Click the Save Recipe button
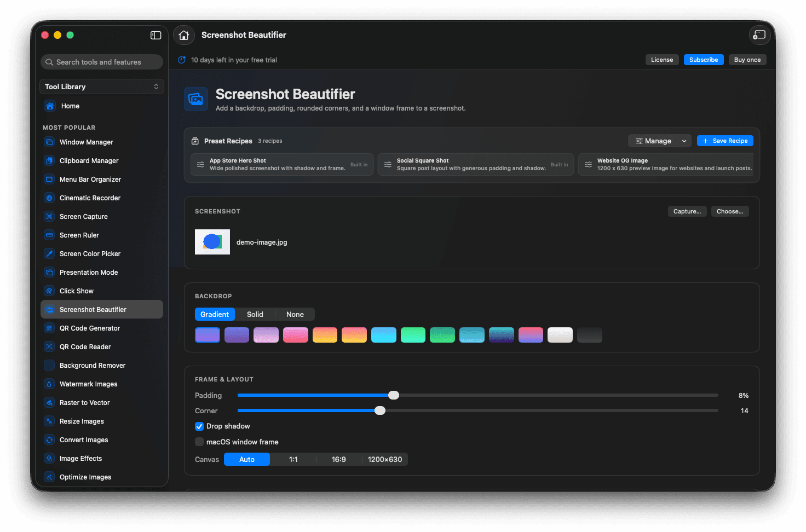This screenshot has height=532, width=806. click(x=725, y=141)
